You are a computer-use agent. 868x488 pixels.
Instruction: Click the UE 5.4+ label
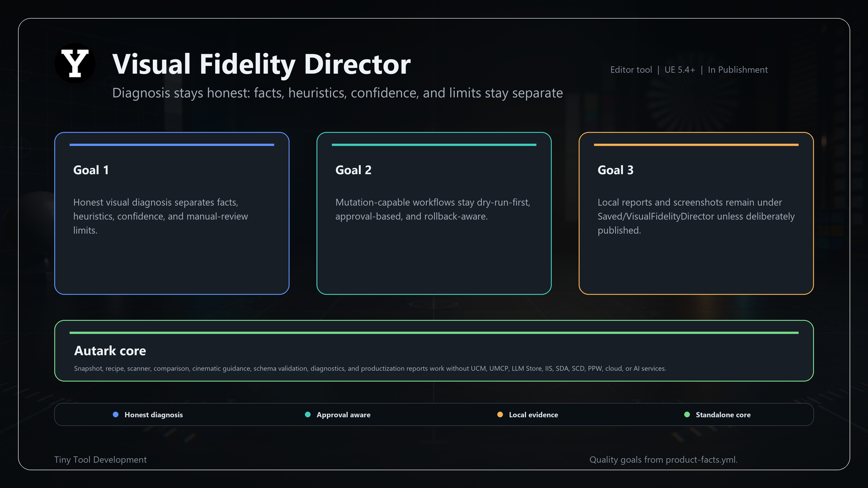pyautogui.click(x=679, y=70)
